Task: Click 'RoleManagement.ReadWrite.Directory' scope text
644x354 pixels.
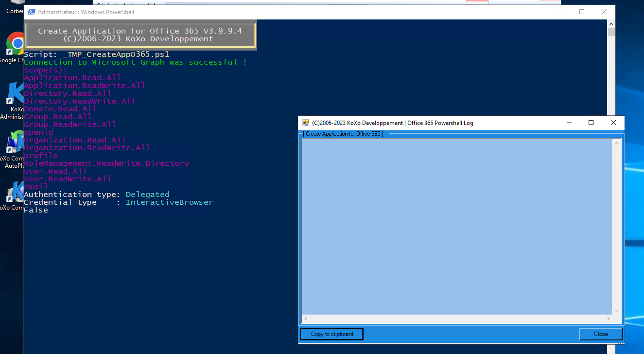Action: click(x=106, y=163)
